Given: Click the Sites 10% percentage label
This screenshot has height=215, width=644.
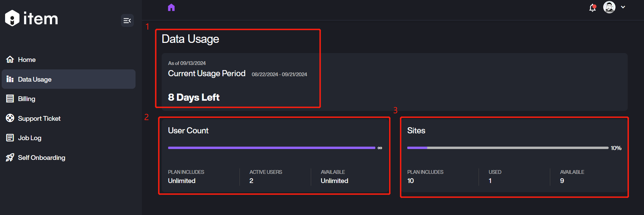Looking at the screenshot, I should click(x=616, y=148).
